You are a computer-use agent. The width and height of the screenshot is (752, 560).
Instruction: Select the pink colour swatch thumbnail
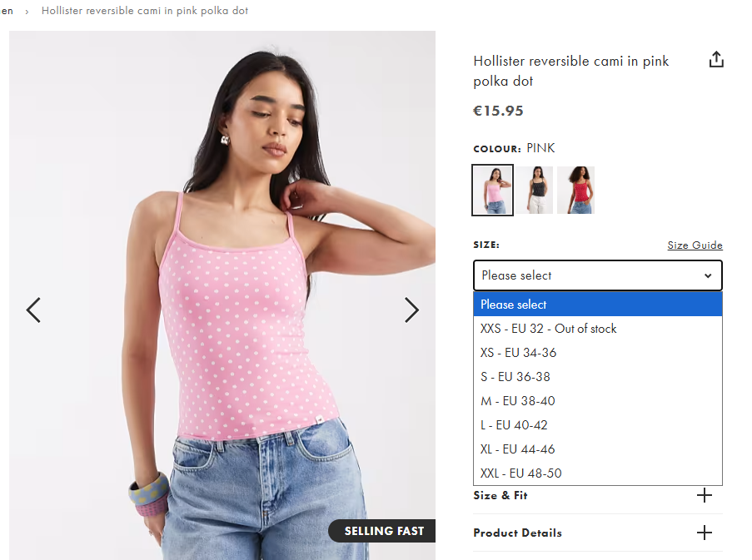click(492, 190)
